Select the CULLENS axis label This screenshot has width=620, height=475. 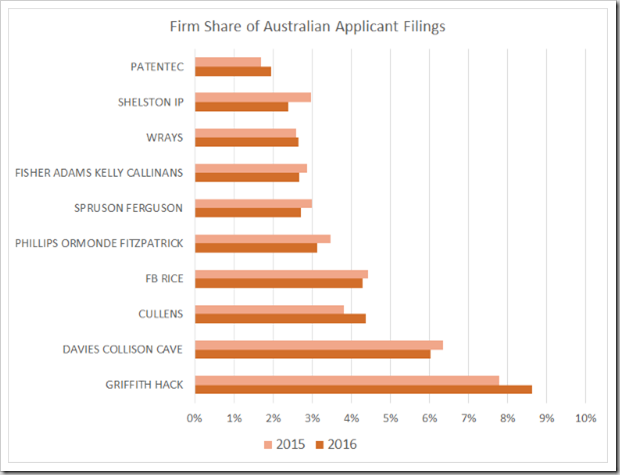pos(161,314)
